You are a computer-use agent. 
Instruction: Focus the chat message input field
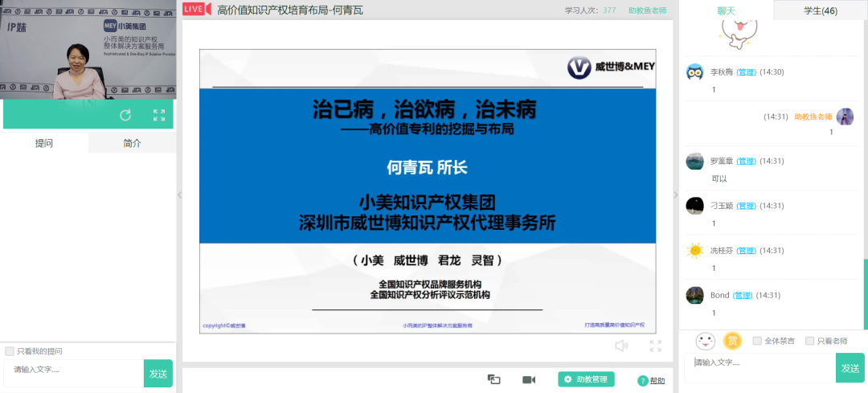coord(760,367)
